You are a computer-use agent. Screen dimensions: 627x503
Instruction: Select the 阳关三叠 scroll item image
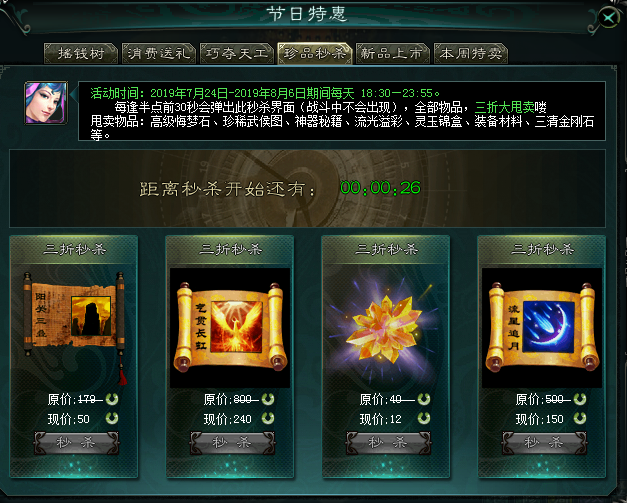(x=74, y=322)
